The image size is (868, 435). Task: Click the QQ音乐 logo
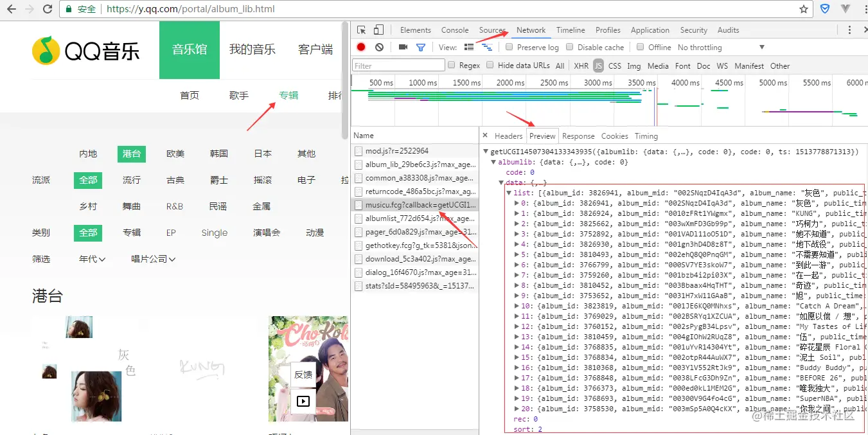(x=85, y=50)
